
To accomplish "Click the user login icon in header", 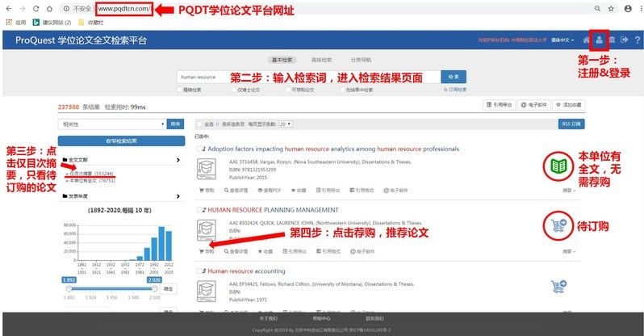I will pos(600,40).
